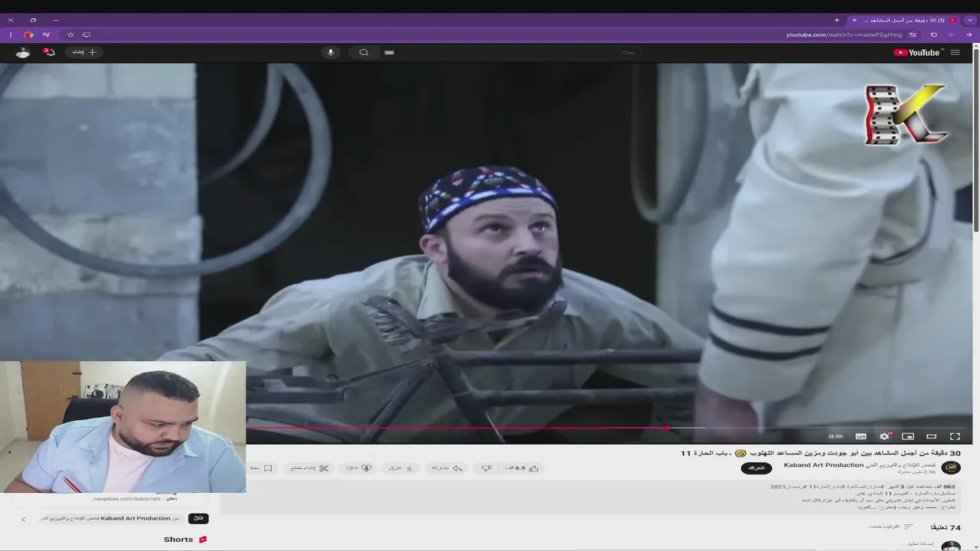Click the browser forward arrow
The height and width of the screenshot is (551, 980).
pos(952,34)
